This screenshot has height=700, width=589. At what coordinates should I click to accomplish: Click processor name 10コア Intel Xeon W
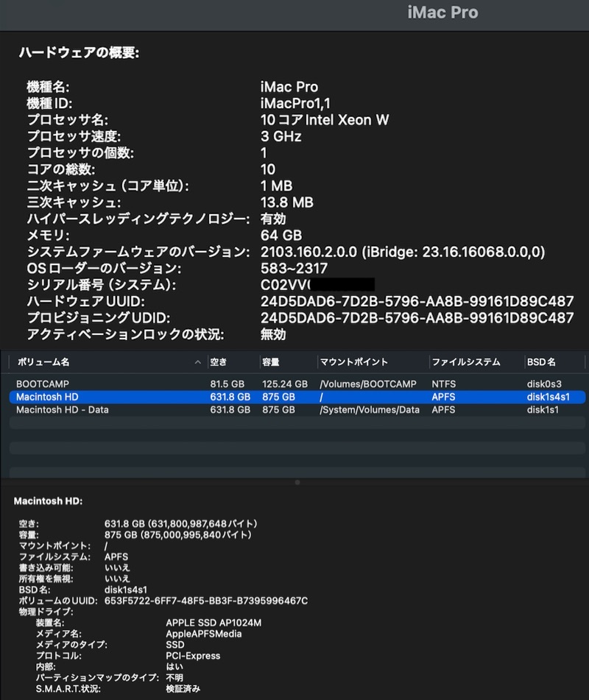point(324,120)
